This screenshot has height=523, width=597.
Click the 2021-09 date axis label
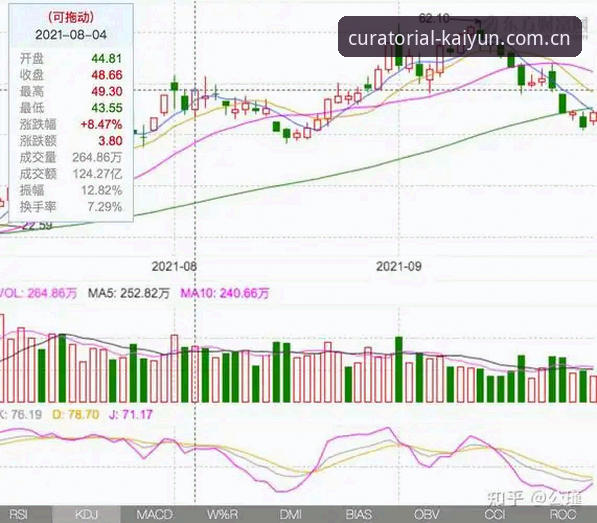(399, 266)
